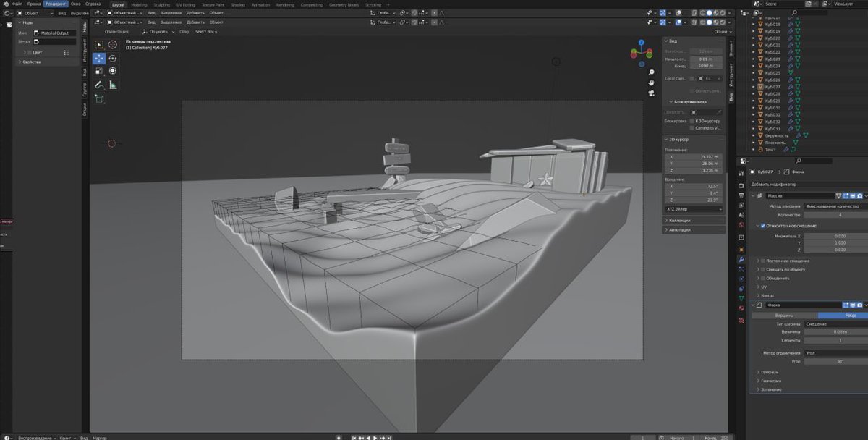
Task: Toggle 'Camera to View' lock checkbox
Action: tap(693, 128)
